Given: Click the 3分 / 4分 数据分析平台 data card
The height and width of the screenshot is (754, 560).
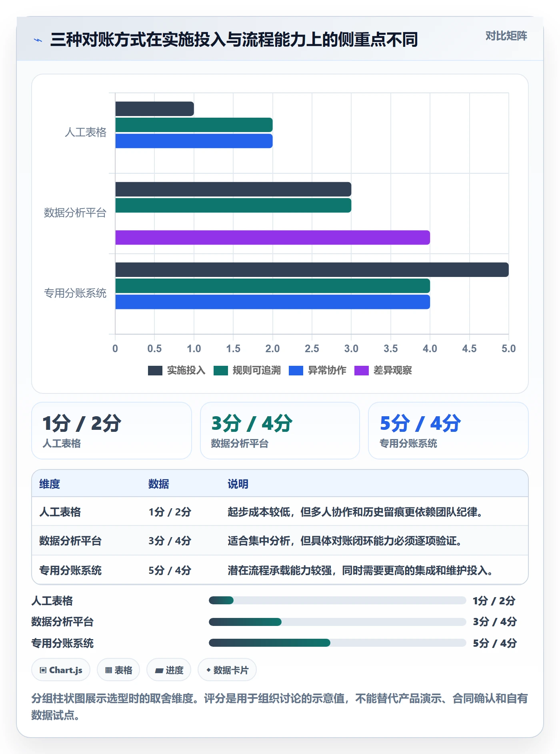Looking at the screenshot, I should click(280, 431).
